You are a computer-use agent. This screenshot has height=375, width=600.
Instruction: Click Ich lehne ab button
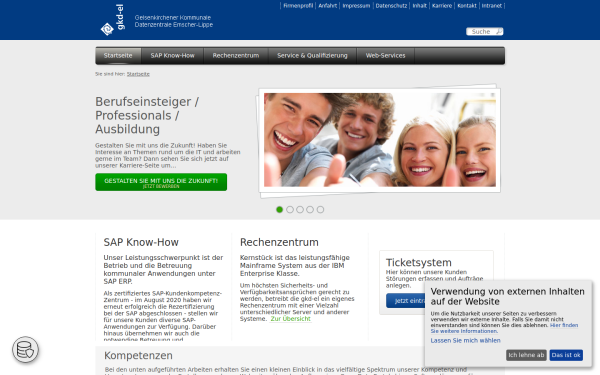click(526, 355)
